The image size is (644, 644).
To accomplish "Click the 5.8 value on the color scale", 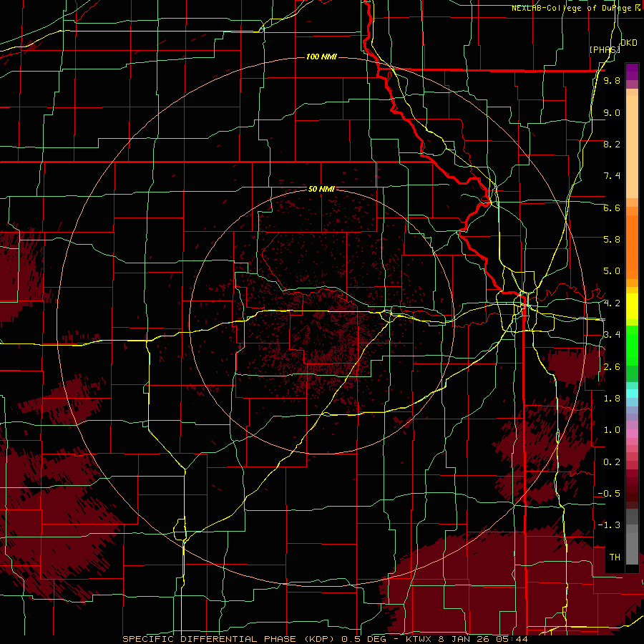I will pos(612,240).
